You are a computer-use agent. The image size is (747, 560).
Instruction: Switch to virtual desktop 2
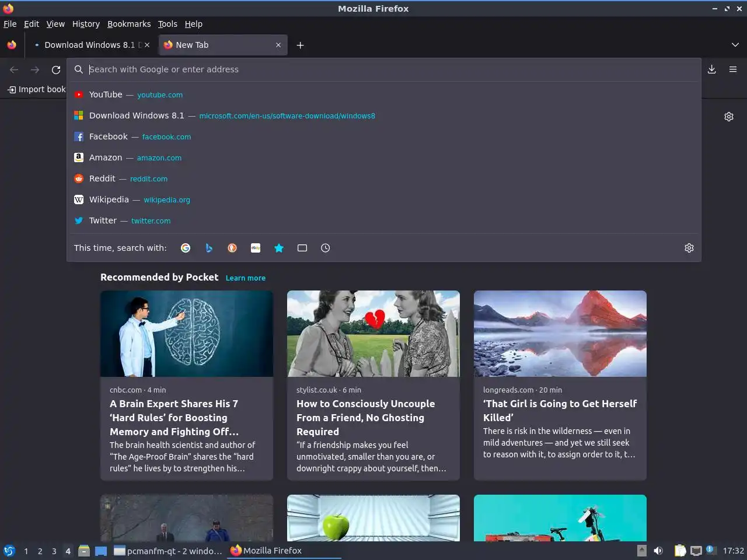coord(40,551)
